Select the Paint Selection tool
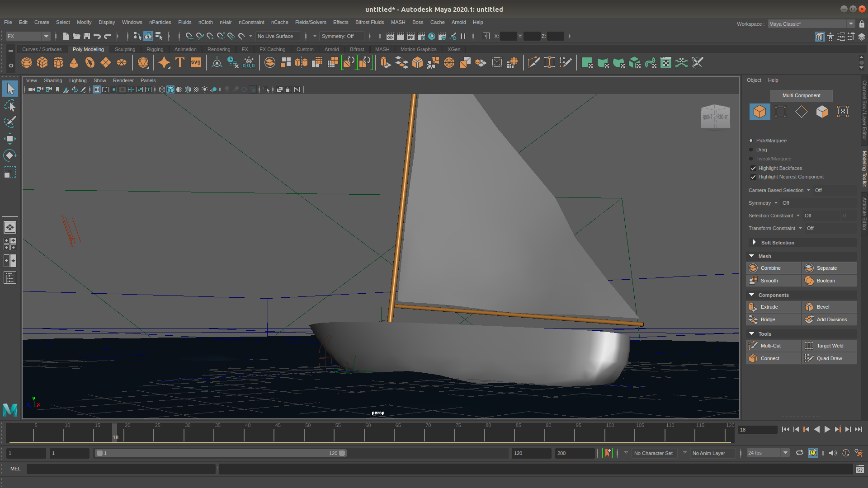868x488 pixels. (9, 122)
